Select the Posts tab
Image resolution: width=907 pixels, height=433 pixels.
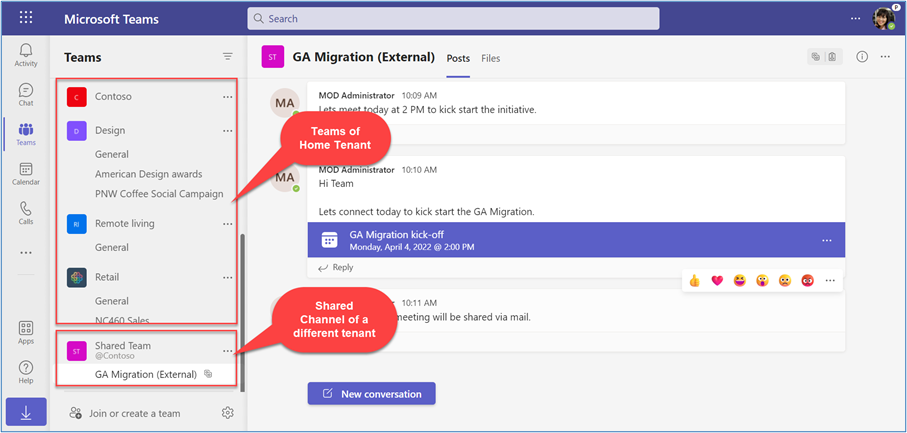[x=458, y=59]
